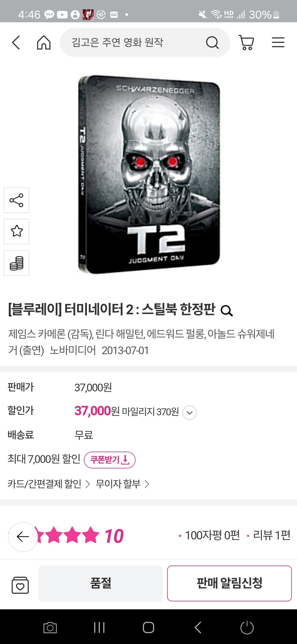Tap 판매 알림신청 button
The image size is (297, 644).
click(x=229, y=583)
